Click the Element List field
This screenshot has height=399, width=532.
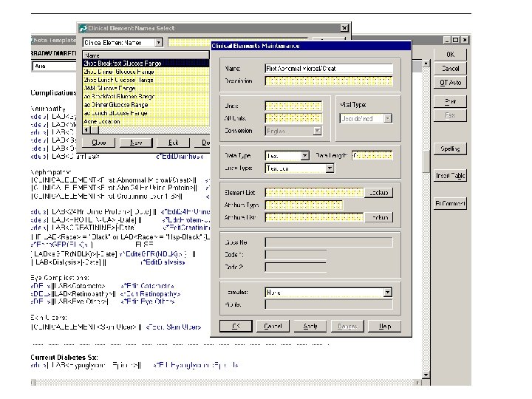(314, 193)
